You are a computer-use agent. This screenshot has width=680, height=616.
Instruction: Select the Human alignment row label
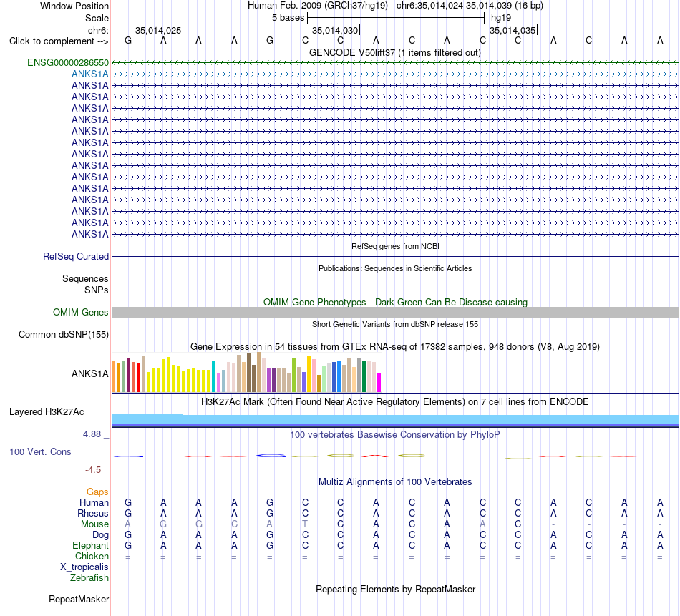pyautogui.click(x=94, y=502)
